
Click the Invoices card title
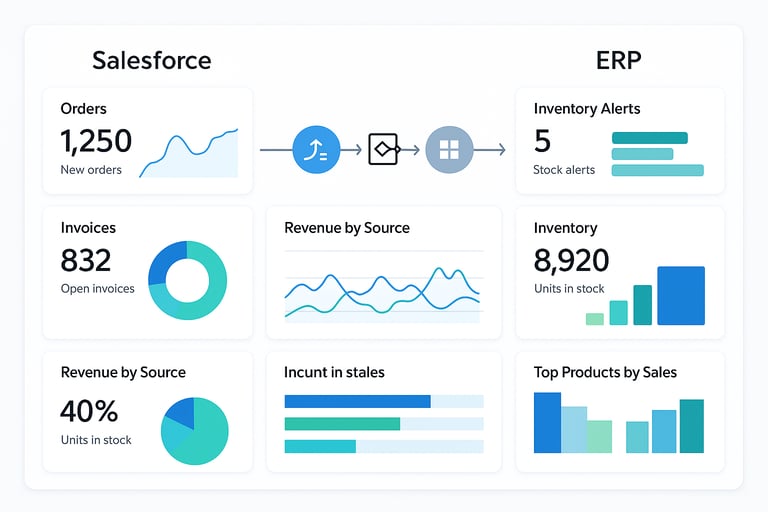click(88, 228)
